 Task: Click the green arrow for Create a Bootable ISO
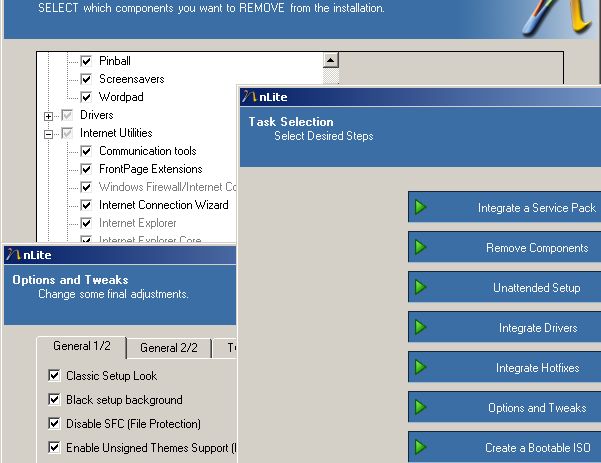(421, 446)
